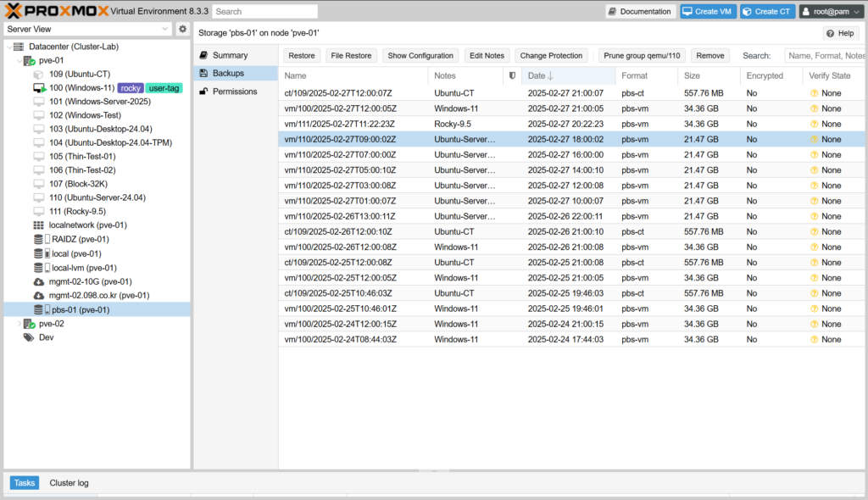Click the 'rocky' tag on VM 100
Image resolution: width=868 pixels, height=500 pixels.
[130, 88]
